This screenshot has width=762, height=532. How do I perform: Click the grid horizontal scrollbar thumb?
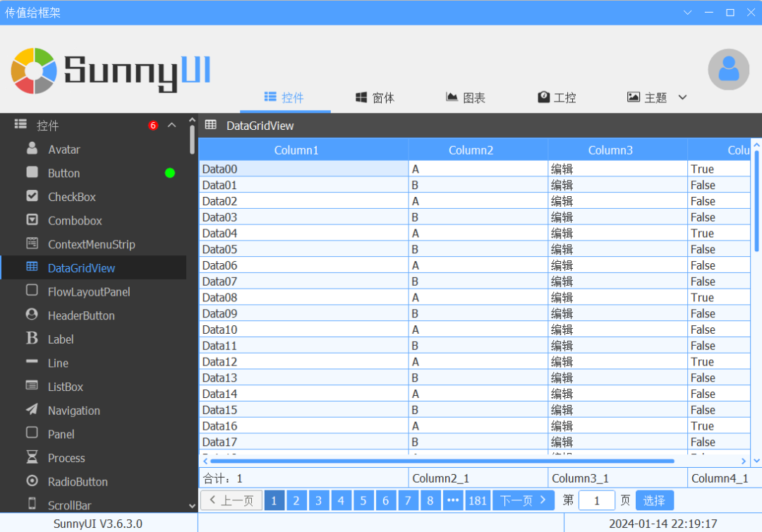click(x=442, y=461)
